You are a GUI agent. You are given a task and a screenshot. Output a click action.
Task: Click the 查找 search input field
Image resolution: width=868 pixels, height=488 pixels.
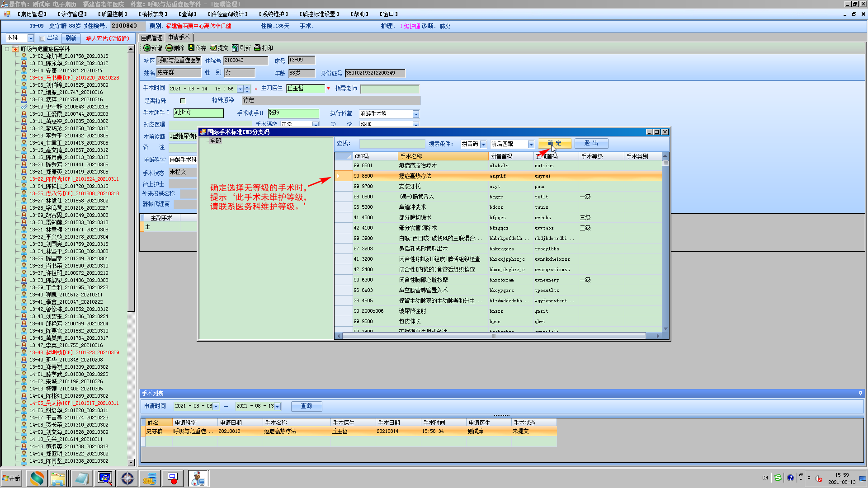tap(392, 144)
